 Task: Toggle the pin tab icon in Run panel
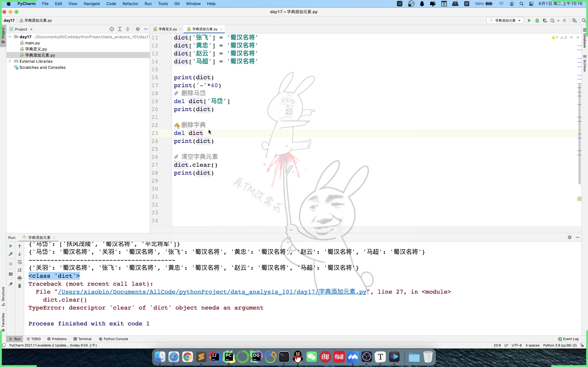pos(11,284)
